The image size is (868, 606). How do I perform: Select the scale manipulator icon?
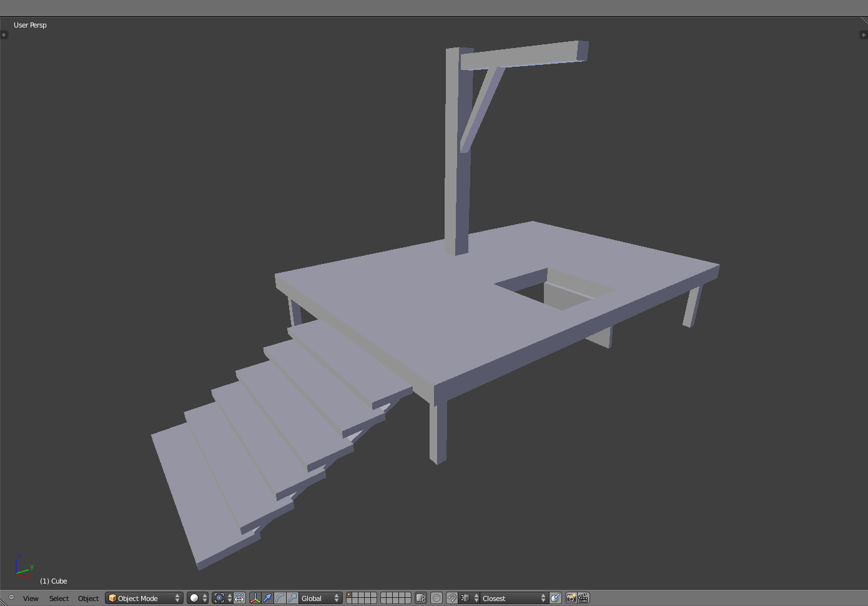(292, 598)
